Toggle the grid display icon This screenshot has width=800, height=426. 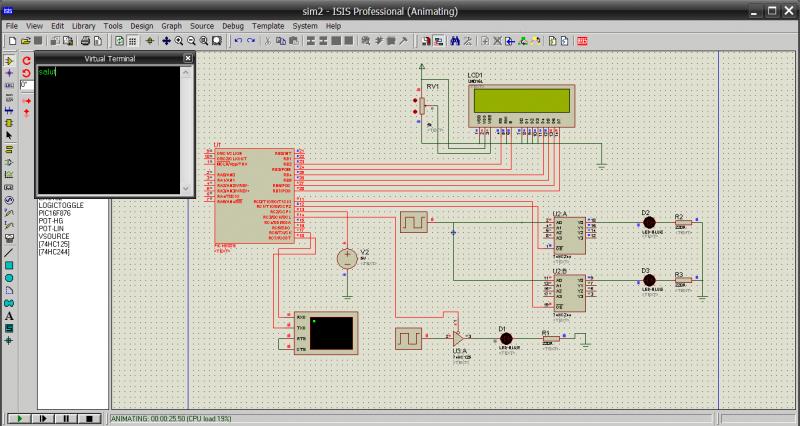134,41
